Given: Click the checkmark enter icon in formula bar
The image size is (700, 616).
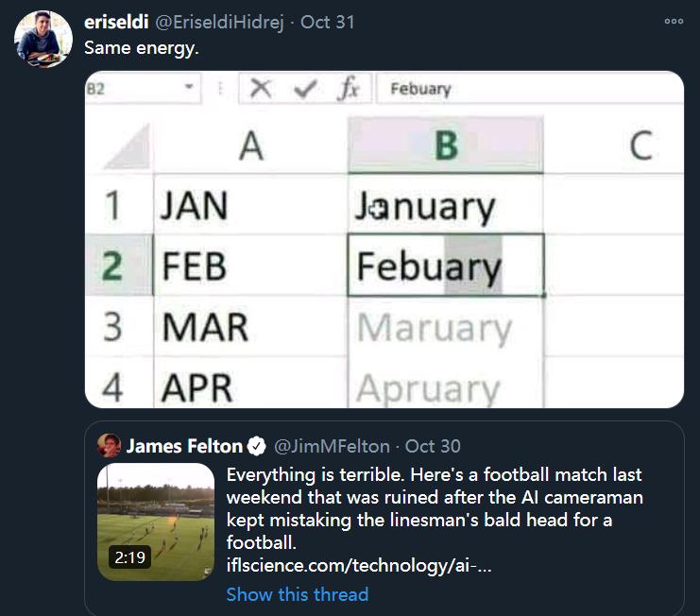Looking at the screenshot, I should [305, 89].
